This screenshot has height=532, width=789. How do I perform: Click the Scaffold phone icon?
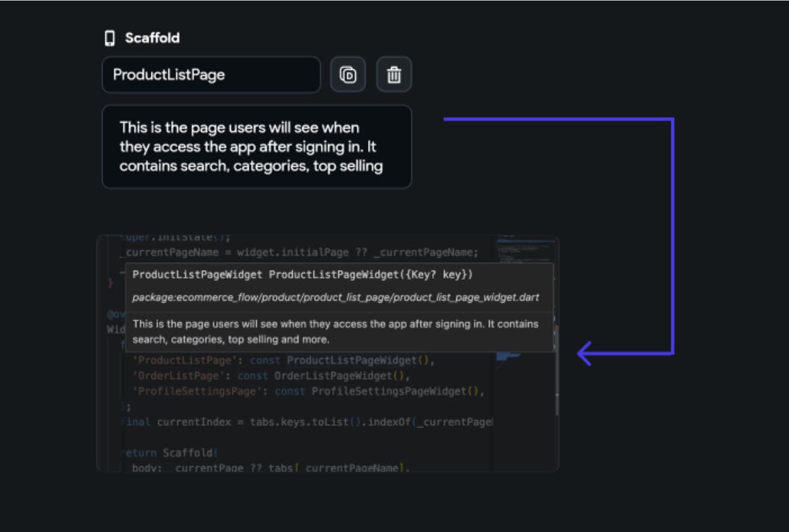coord(109,38)
